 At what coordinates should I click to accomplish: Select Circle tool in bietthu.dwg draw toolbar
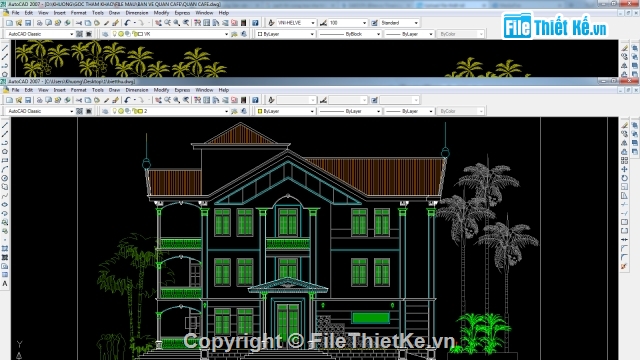pyautogui.click(x=5, y=178)
